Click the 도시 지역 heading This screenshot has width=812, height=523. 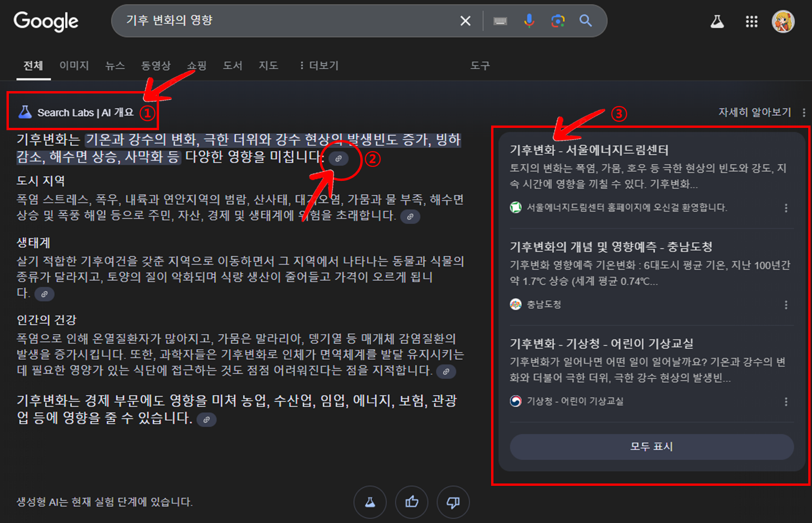pyautogui.click(x=41, y=181)
